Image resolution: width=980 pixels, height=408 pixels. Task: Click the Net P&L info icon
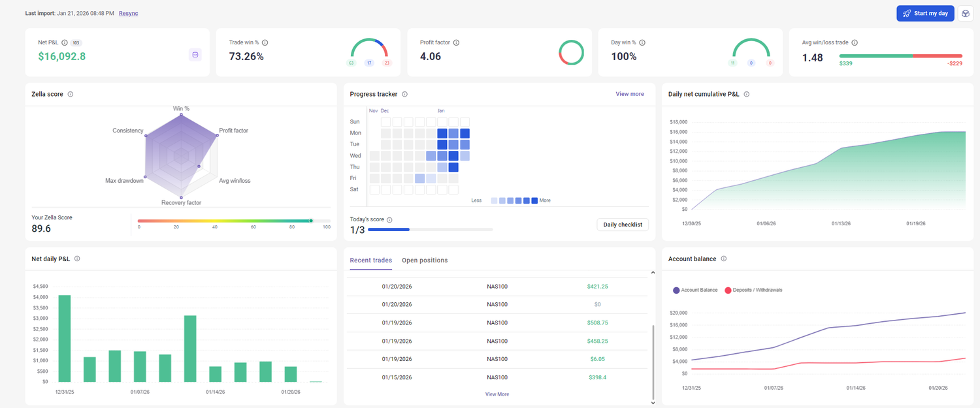point(65,42)
